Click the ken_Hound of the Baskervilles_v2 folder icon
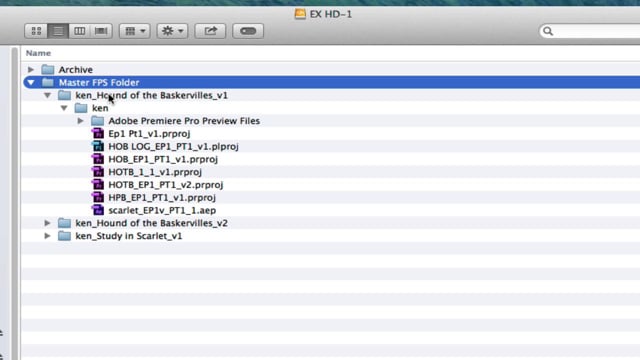The height and width of the screenshot is (360, 640). [64, 223]
